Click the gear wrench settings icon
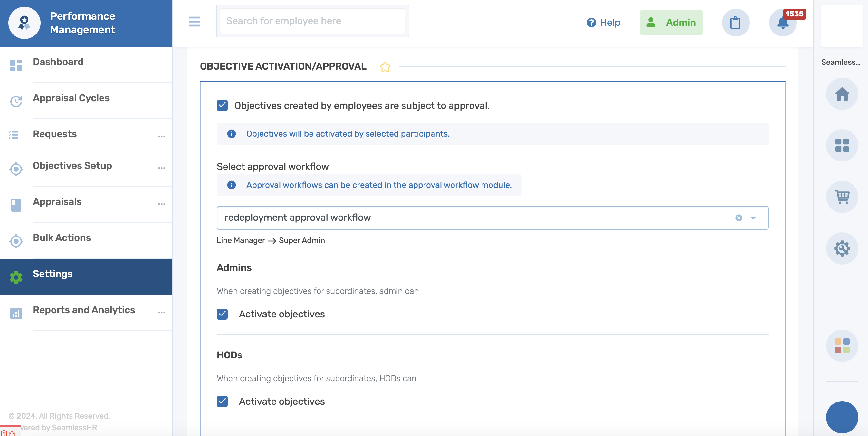The height and width of the screenshot is (436, 868). pos(841,248)
